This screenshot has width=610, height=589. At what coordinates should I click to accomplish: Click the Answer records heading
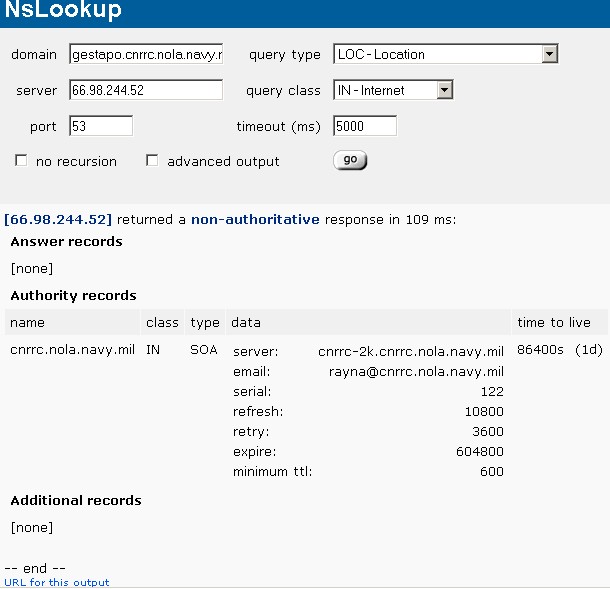point(67,242)
